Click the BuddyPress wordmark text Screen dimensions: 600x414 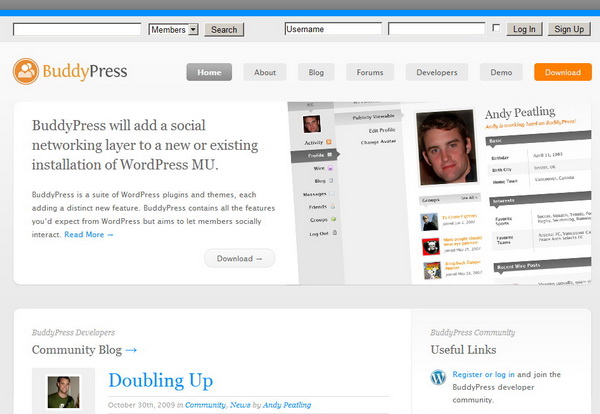85,72
